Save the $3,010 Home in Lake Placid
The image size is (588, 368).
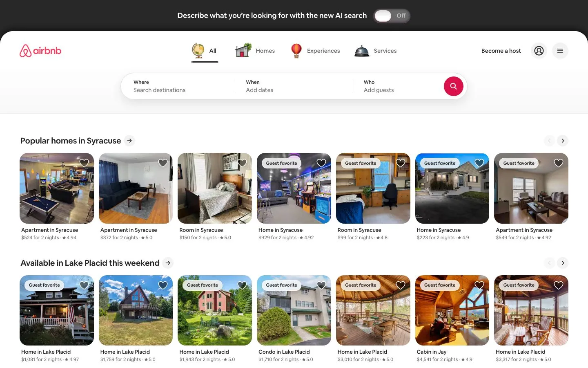[401, 285]
